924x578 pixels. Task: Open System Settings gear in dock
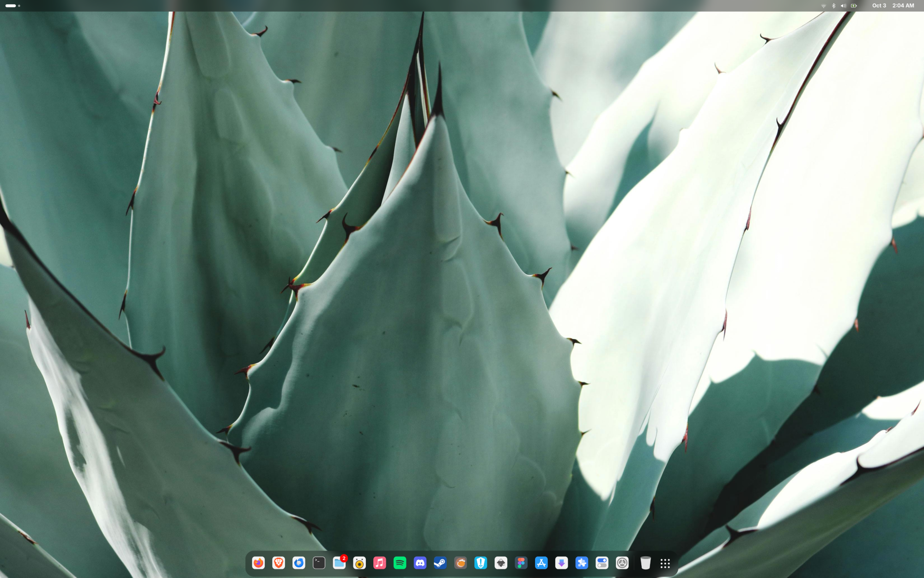(x=622, y=563)
